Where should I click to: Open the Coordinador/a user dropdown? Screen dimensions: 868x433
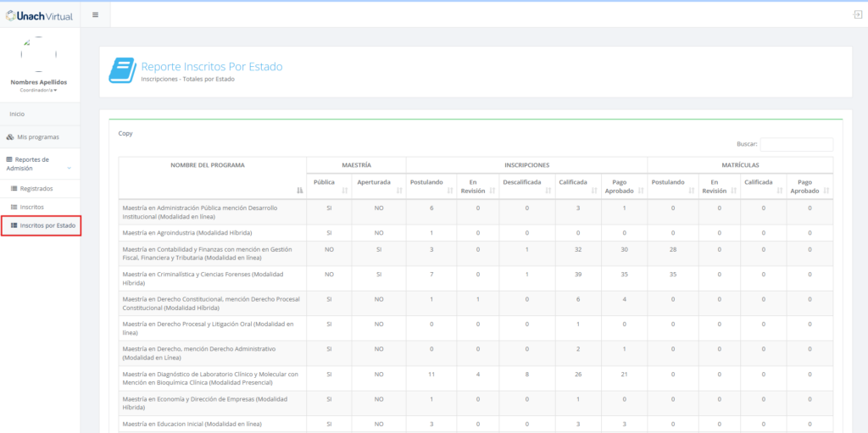[39, 90]
